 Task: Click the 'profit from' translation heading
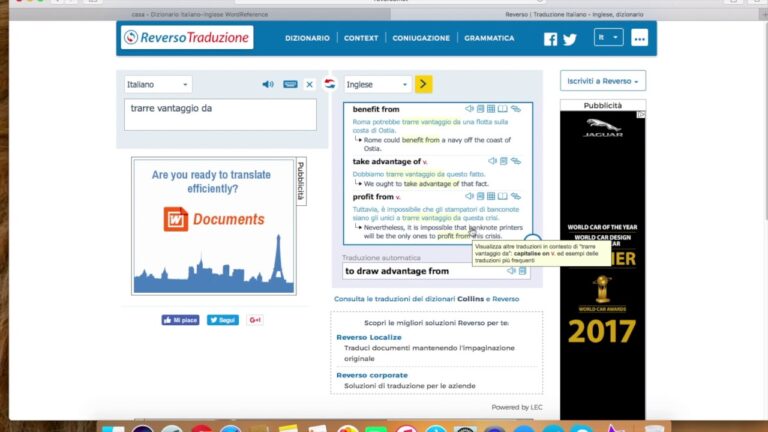pyautogui.click(x=373, y=196)
